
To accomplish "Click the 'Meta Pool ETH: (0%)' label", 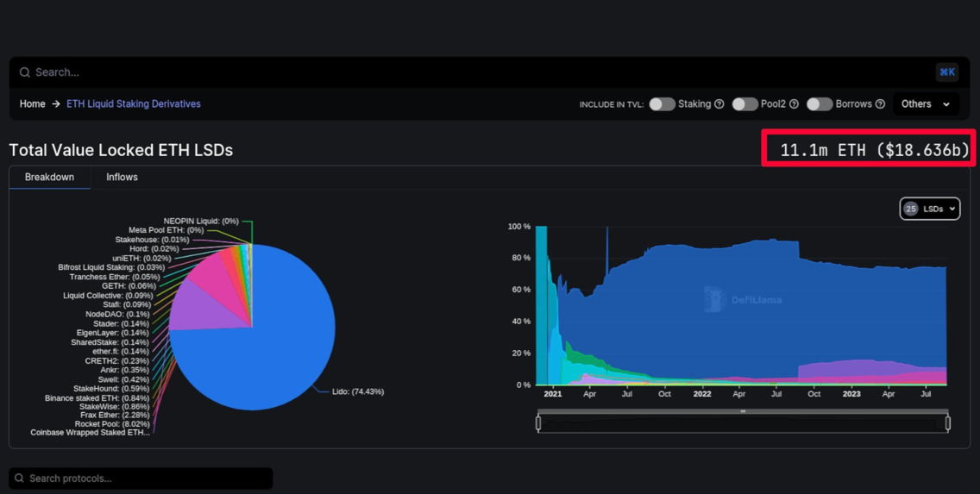I will point(166,230).
